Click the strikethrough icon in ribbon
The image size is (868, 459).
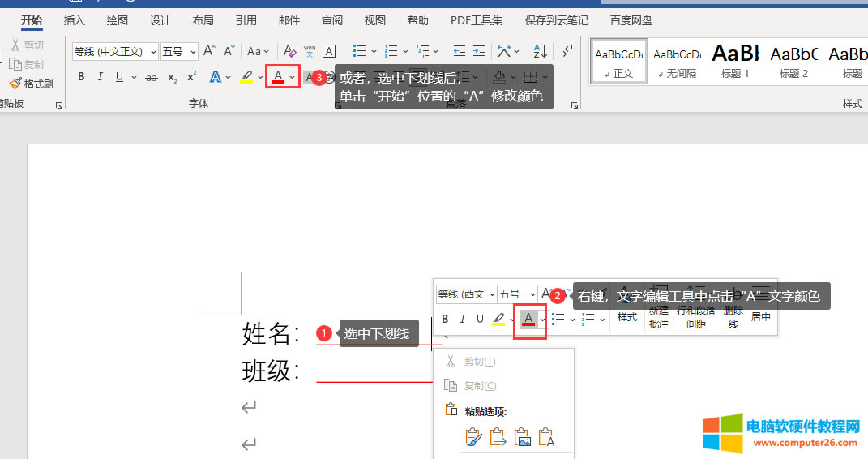(x=151, y=77)
